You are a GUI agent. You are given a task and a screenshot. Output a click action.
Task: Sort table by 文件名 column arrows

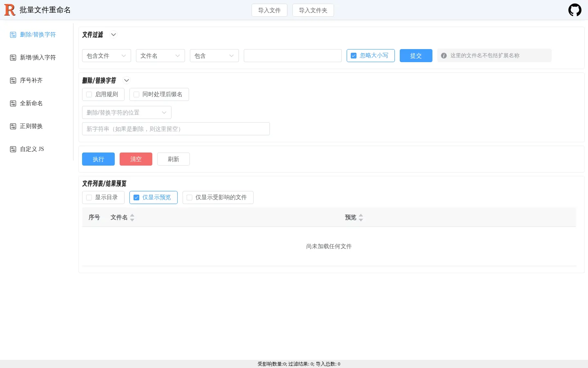point(132,218)
